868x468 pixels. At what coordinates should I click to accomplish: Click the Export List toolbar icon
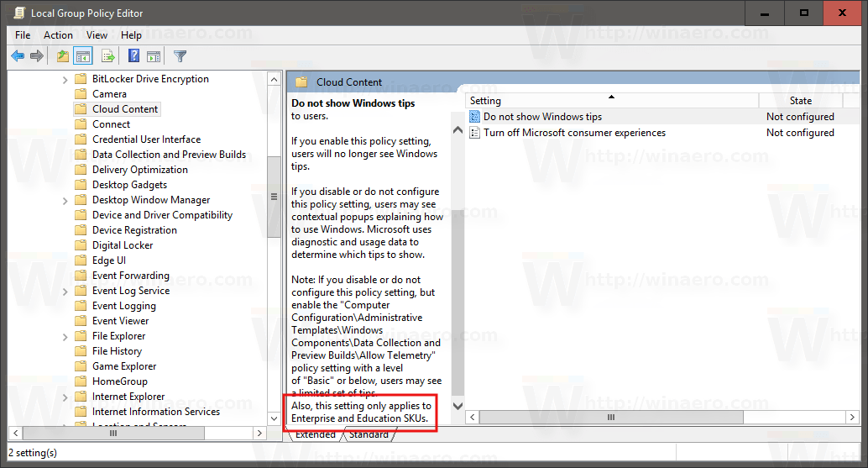click(x=108, y=56)
